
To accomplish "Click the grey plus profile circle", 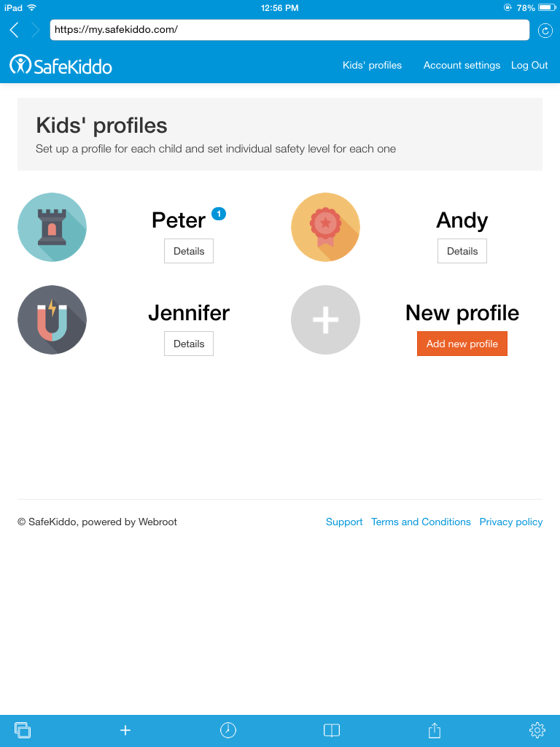I will 325,320.
